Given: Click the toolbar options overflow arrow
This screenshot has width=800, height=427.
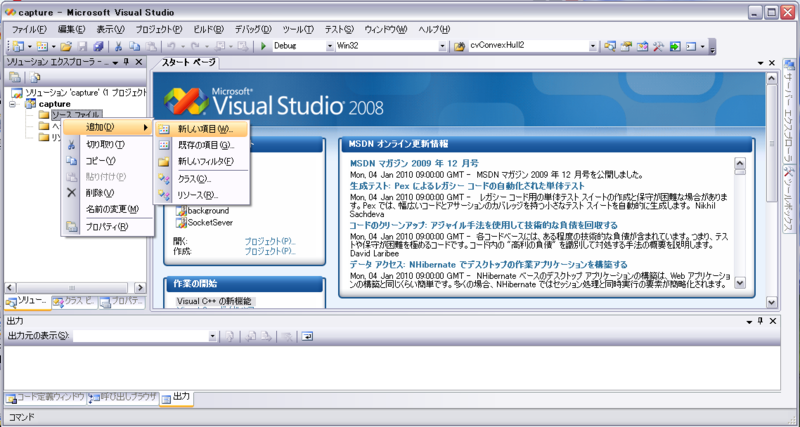Looking at the screenshot, I should tap(712, 47).
